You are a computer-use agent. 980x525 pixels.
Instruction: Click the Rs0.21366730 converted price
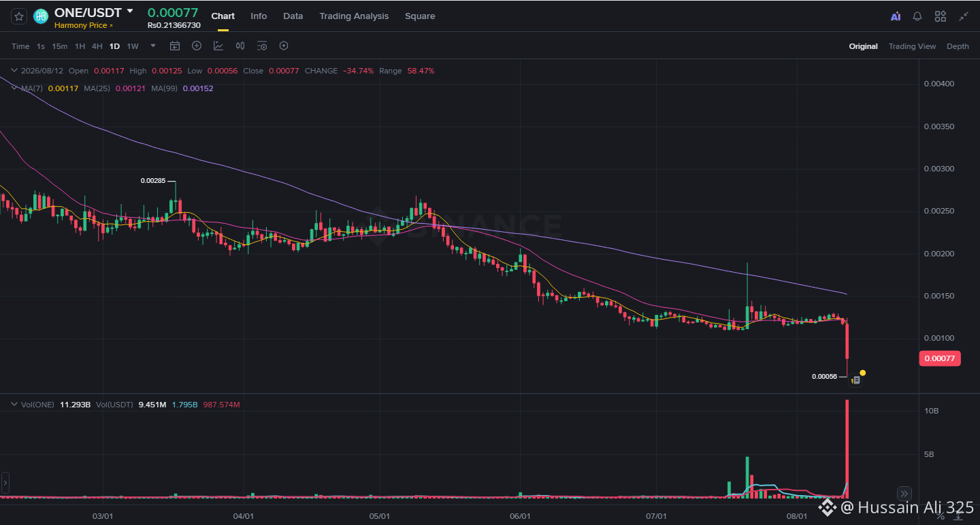pos(174,25)
